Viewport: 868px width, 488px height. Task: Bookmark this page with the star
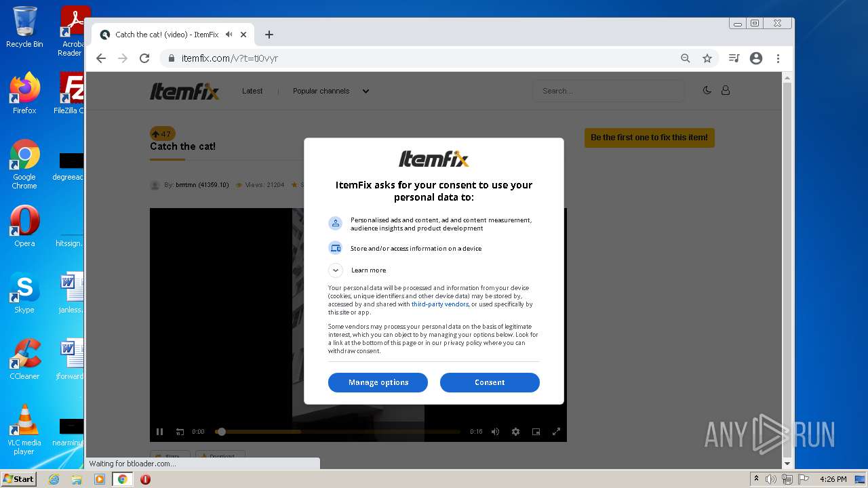click(707, 58)
